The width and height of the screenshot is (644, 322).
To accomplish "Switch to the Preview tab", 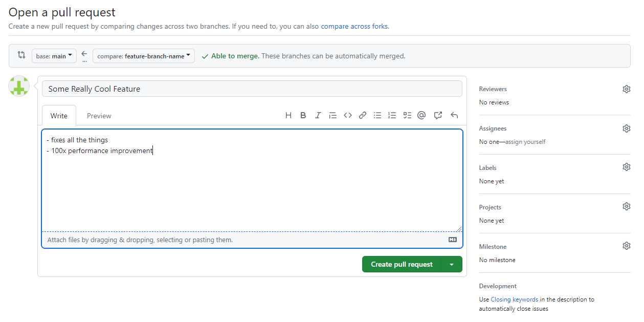I will coord(99,115).
